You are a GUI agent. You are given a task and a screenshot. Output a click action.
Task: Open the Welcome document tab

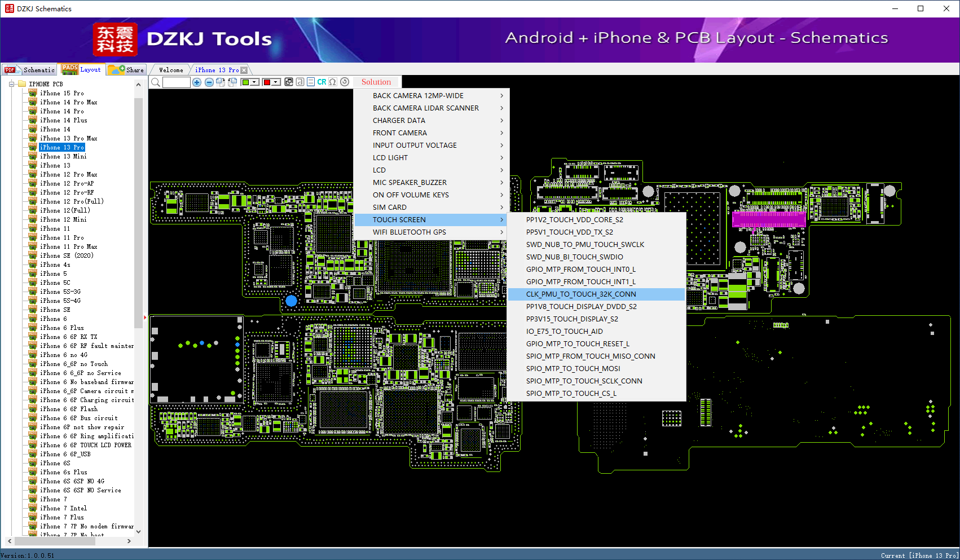[171, 70]
